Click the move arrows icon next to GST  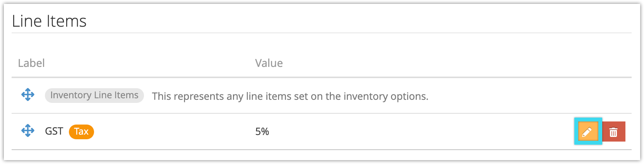click(28, 131)
